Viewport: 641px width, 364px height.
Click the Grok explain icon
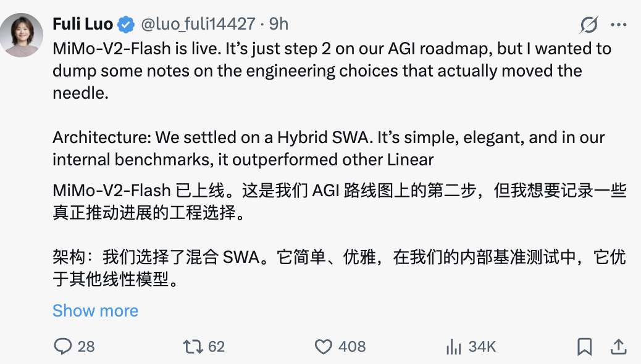pyautogui.click(x=589, y=25)
